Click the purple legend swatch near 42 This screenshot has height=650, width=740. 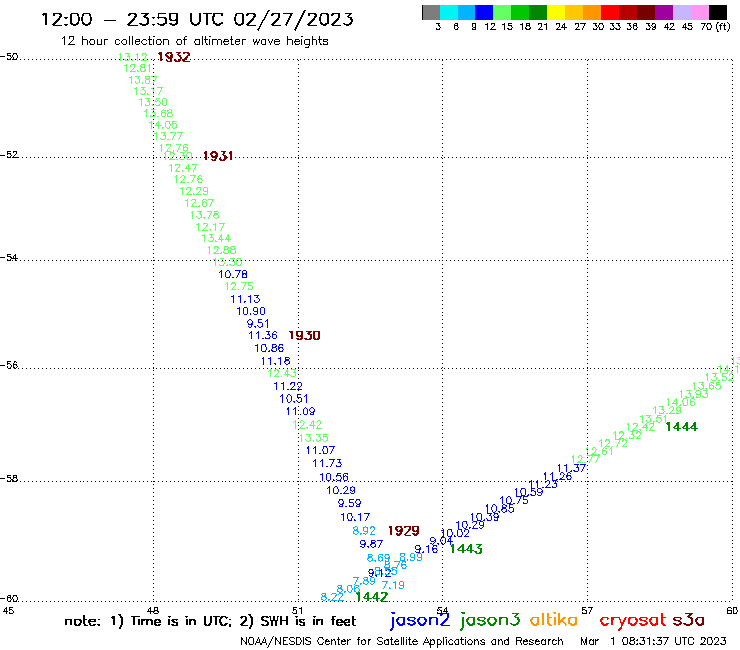coord(664,12)
